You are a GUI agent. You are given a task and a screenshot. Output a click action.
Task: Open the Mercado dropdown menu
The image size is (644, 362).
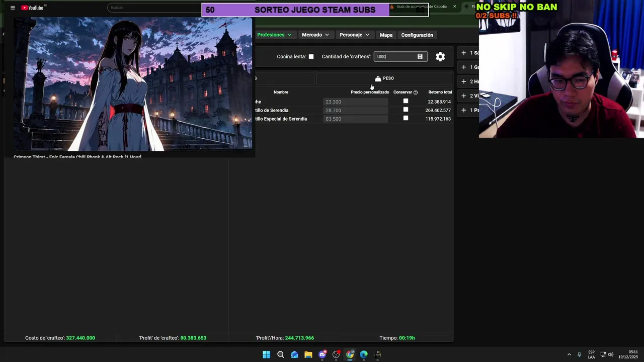[x=315, y=35]
